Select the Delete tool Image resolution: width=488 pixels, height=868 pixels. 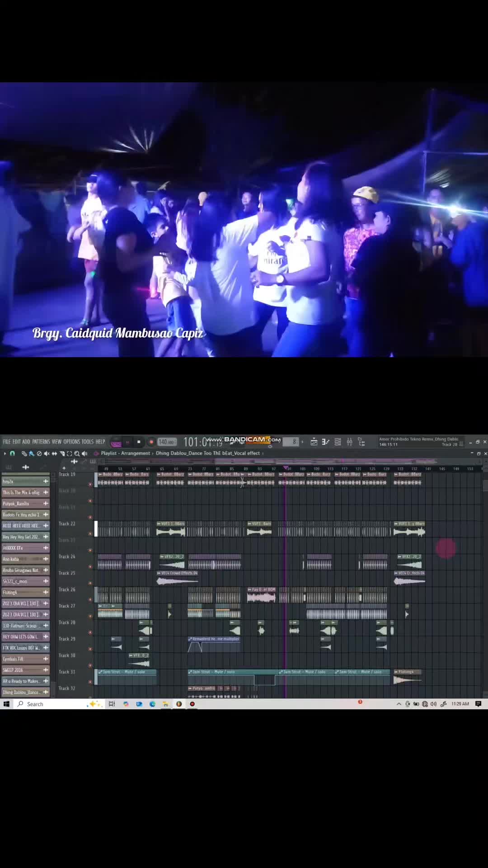(x=39, y=453)
